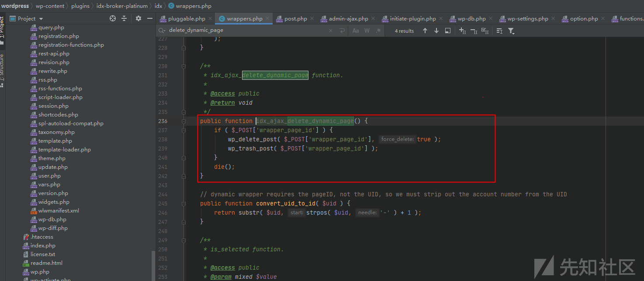Open the Structure side tool window
644x281 pixels.
coord(2,70)
